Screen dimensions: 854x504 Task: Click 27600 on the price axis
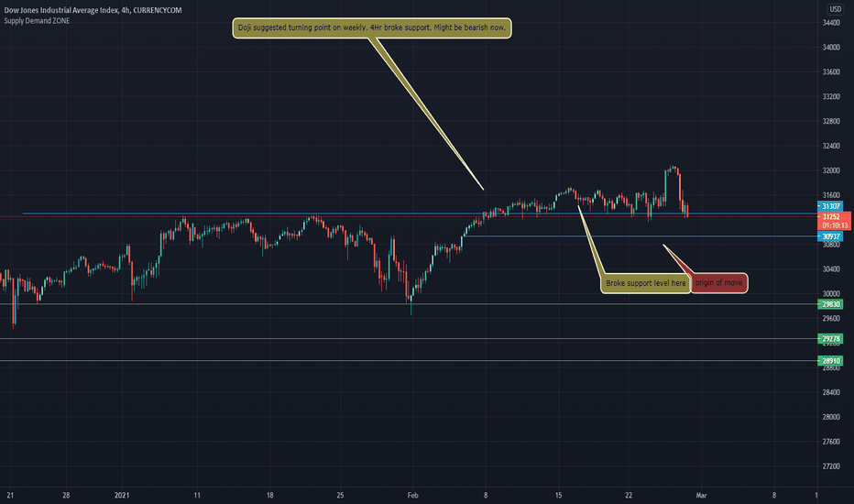[830, 442]
